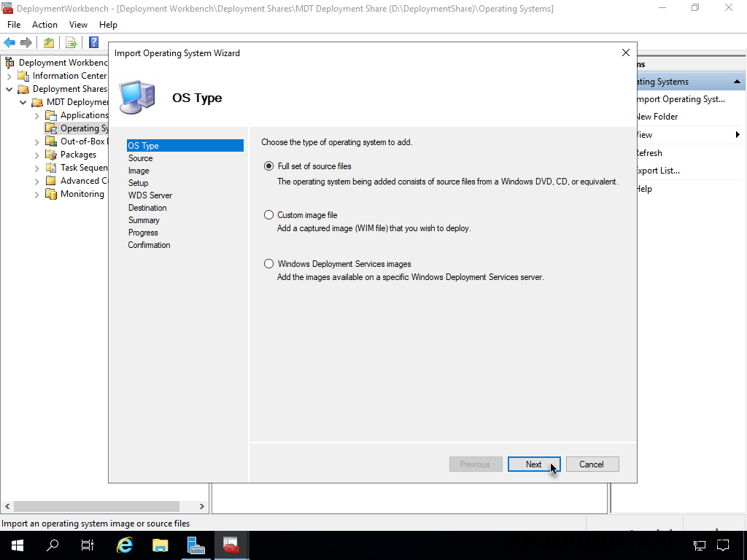Select the Packages node icon
The width and height of the screenshot is (747, 560).
(x=50, y=155)
